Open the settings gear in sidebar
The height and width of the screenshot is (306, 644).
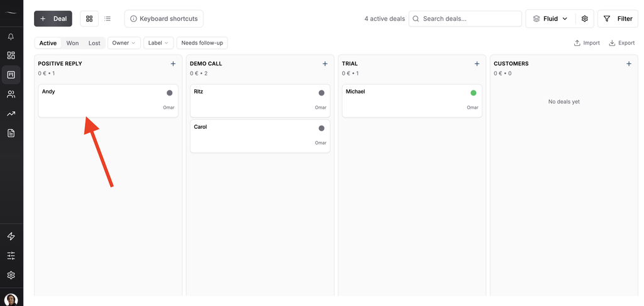point(11,275)
